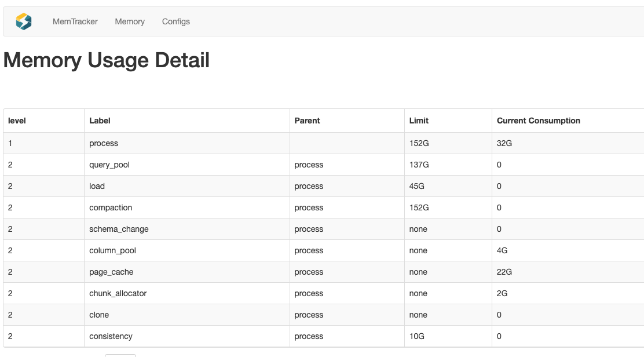Select the page_cache label cell
Screen dimensions: 644x357
111,272
